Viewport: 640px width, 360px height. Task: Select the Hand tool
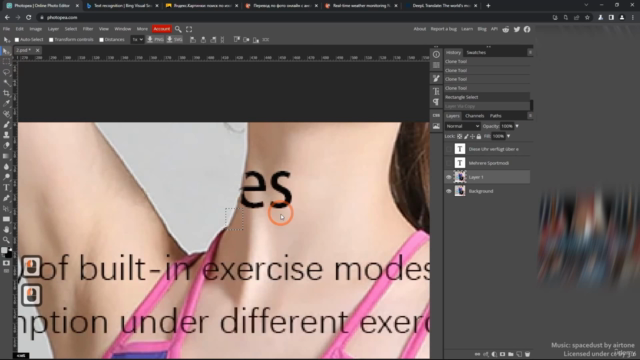click(6, 229)
